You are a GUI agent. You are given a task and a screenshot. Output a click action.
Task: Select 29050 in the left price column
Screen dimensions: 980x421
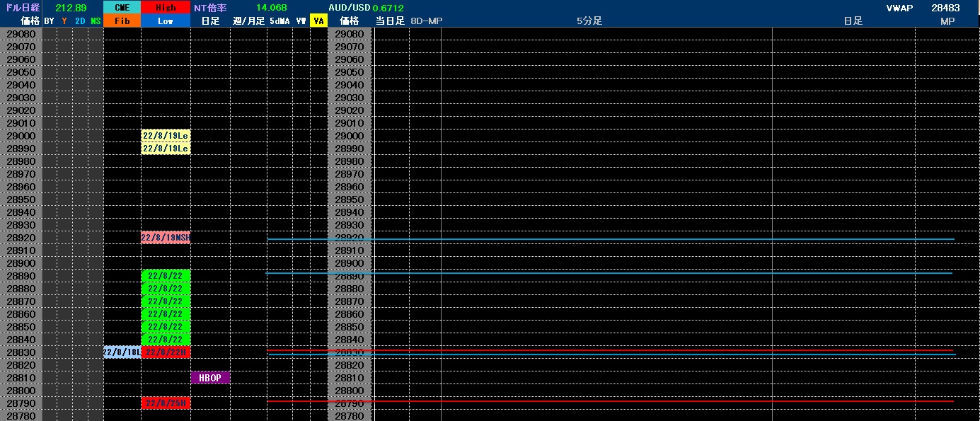pos(21,72)
